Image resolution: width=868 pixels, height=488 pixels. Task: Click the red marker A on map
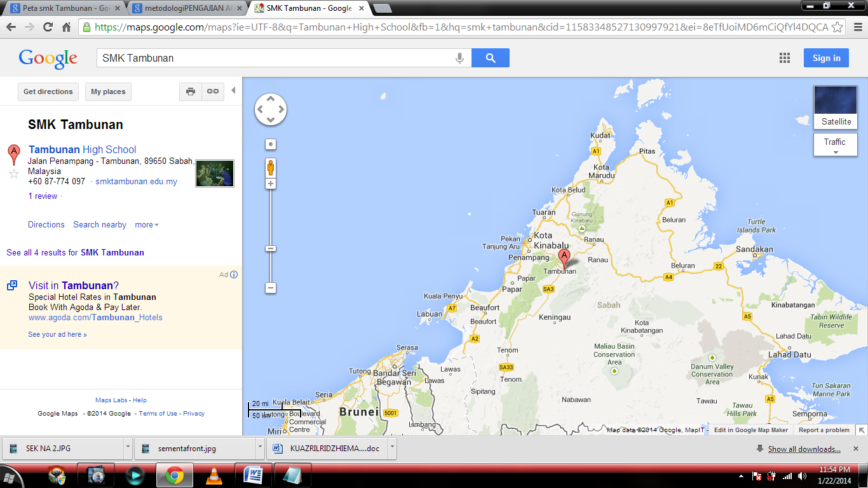[564, 258]
